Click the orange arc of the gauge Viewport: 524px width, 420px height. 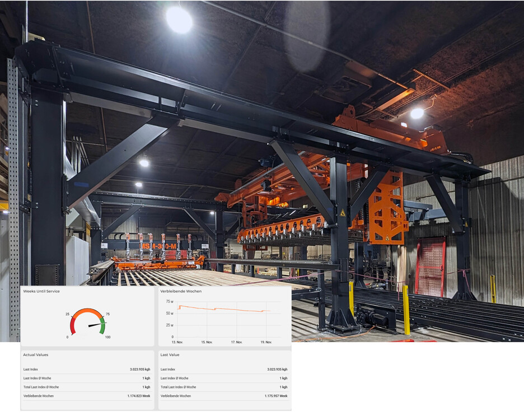click(88, 312)
